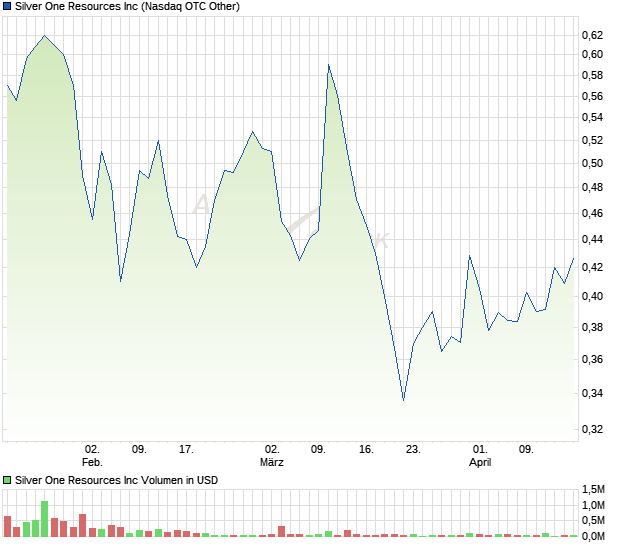Click the '17.' date axis label
The width and height of the screenshot is (620, 546).
186,450
